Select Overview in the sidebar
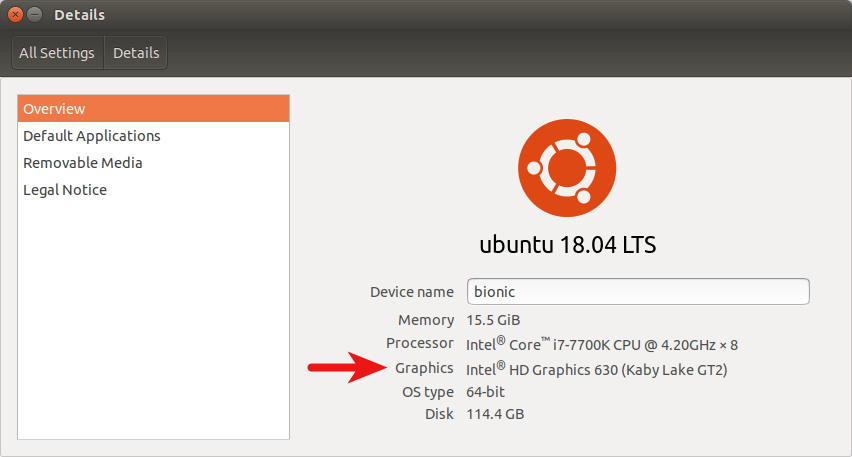 [153, 109]
